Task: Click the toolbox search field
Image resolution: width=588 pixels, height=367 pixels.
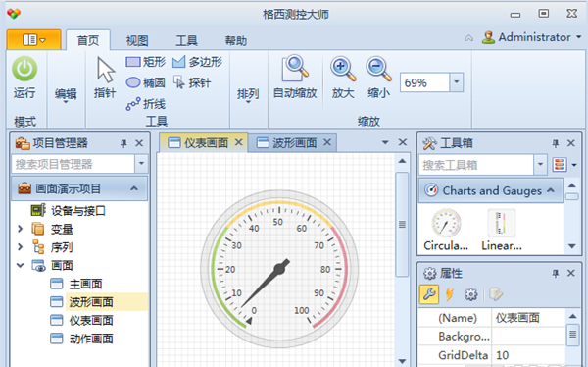Action: [476, 165]
